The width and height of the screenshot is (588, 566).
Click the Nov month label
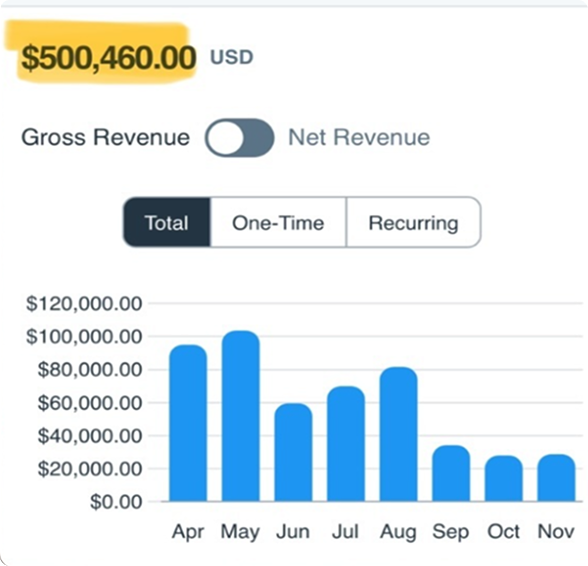tap(556, 531)
